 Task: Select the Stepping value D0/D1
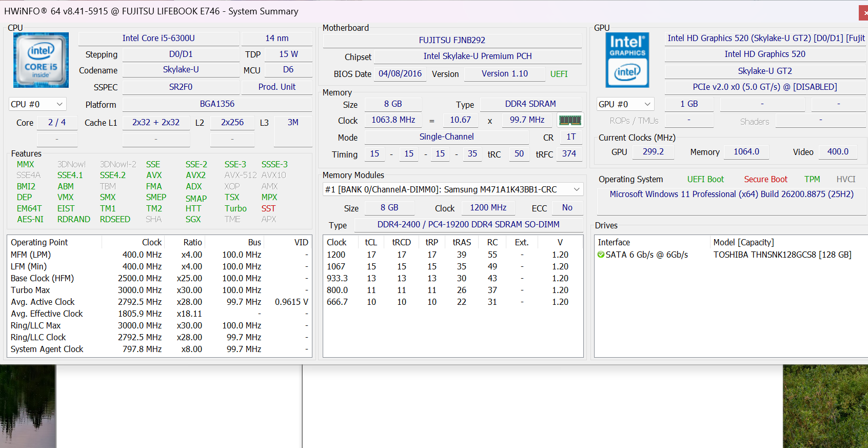click(x=181, y=54)
